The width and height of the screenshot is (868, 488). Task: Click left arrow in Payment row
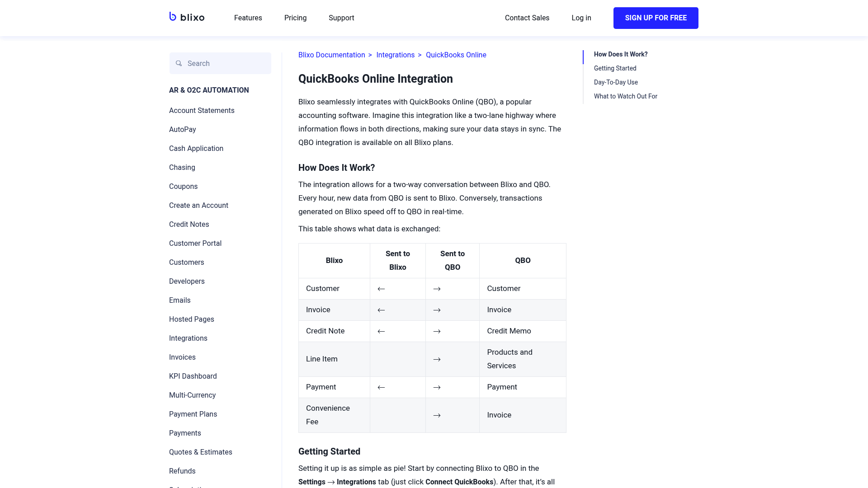381,387
